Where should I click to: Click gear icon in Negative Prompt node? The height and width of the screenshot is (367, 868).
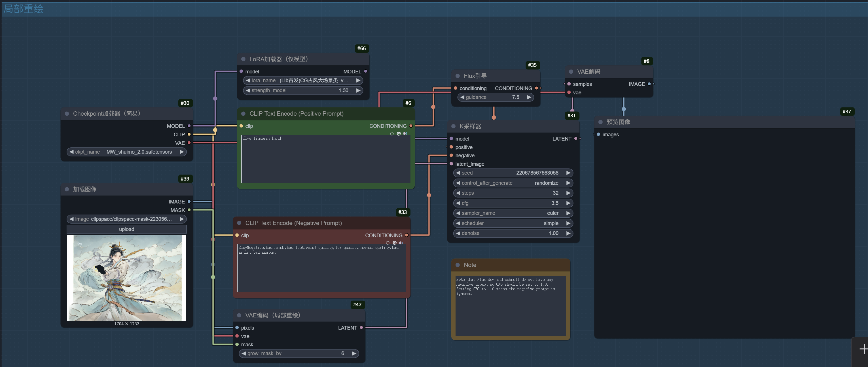coord(395,243)
